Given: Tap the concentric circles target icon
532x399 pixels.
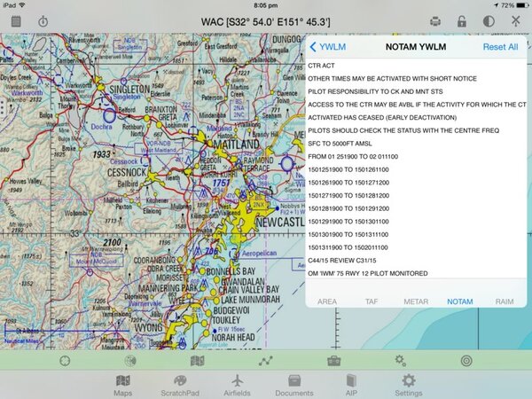Looking at the screenshot, I should point(466,361).
